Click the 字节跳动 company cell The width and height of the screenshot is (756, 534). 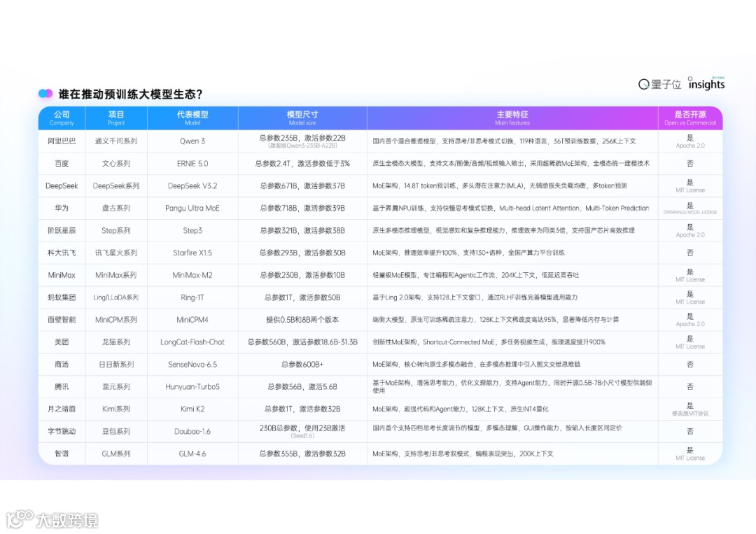click(x=62, y=431)
